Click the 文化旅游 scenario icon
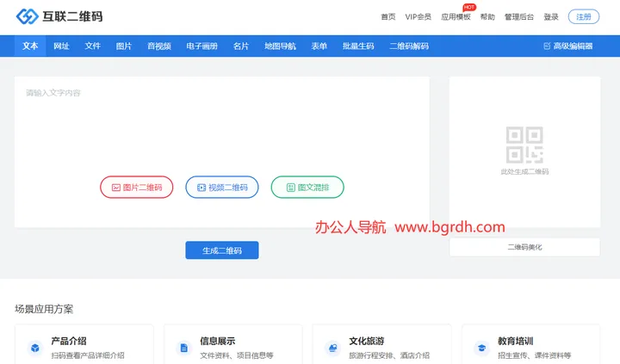 click(x=333, y=348)
